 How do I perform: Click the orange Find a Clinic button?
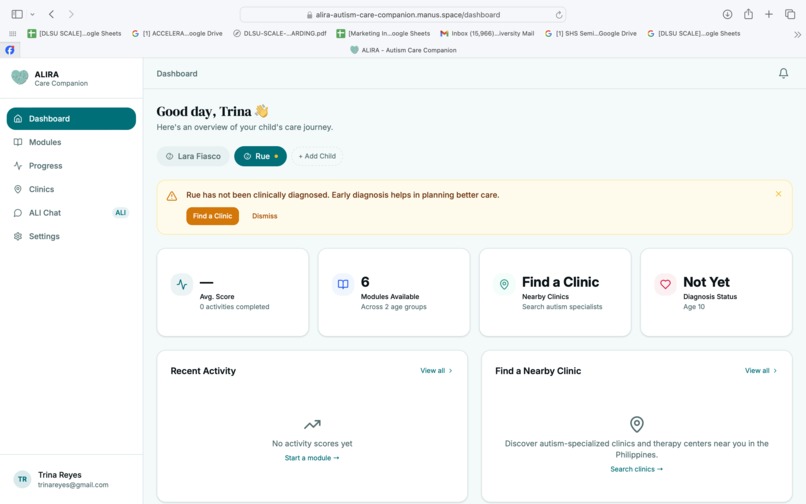(x=212, y=216)
